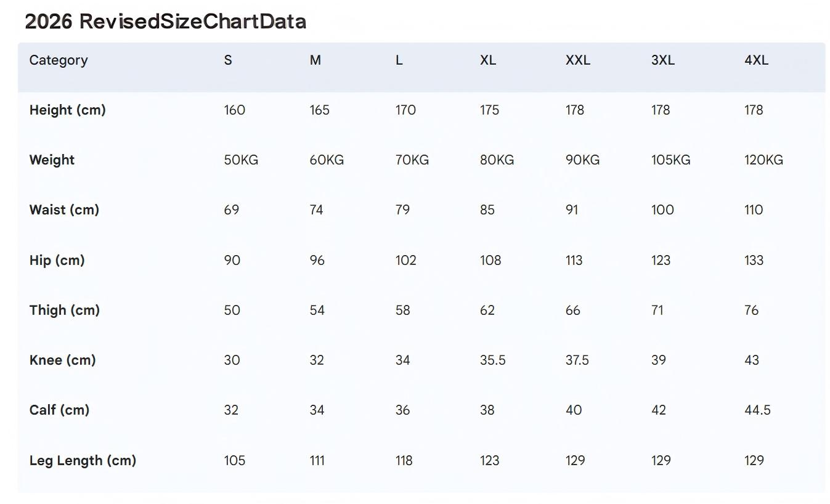Select the Knee (cm) row label

[62, 360]
